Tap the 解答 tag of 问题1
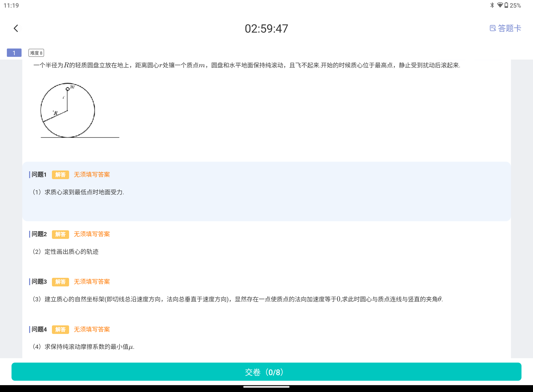The width and height of the screenshot is (533, 392). click(61, 175)
